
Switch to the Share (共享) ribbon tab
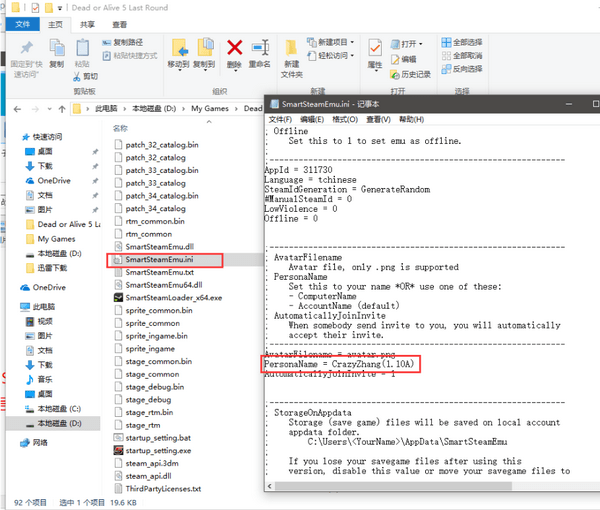(87, 24)
